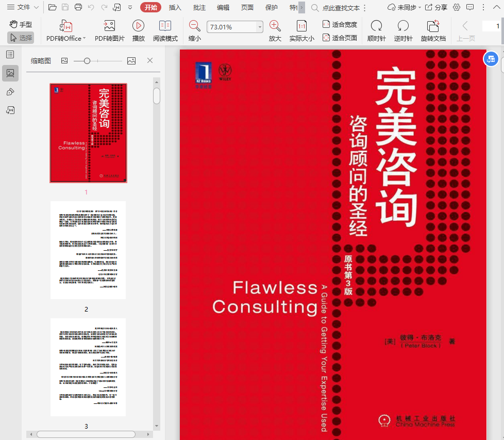The image size is (504, 440).
Task: Switch to the 保护 tab
Action: click(x=271, y=7)
